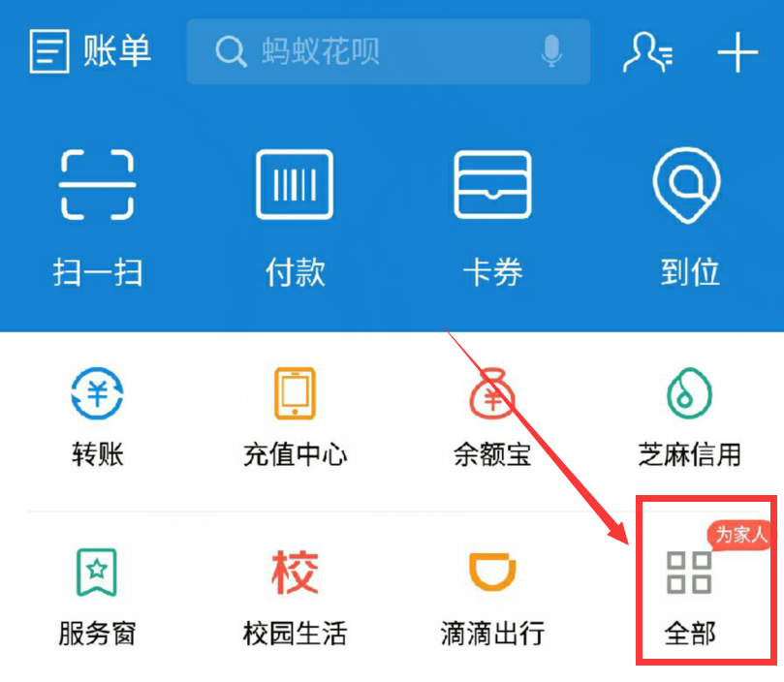Open 余额宝 money bag icon
Image resolution: width=784 pixels, height=682 pixels.
[492, 393]
